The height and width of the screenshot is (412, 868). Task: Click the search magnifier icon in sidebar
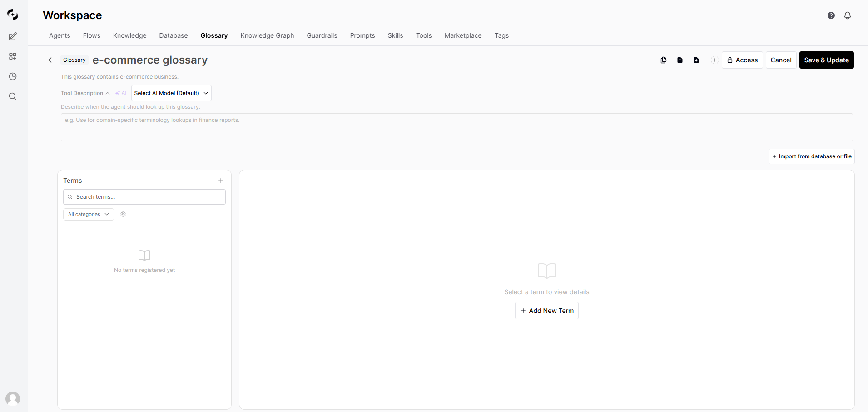coord(13,96)
